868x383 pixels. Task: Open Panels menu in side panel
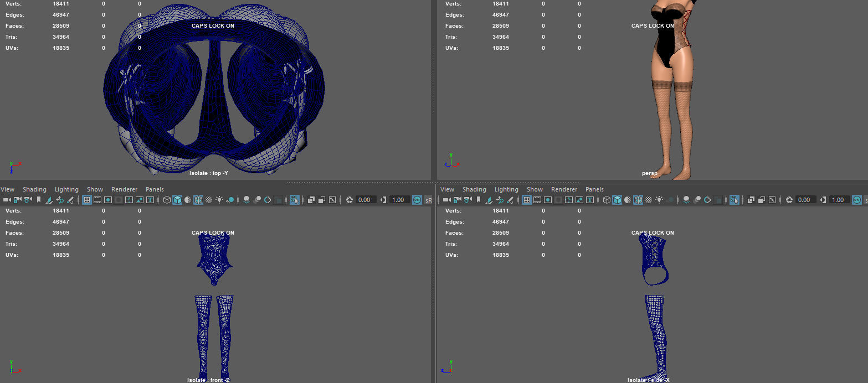click(x=594, y=189)
